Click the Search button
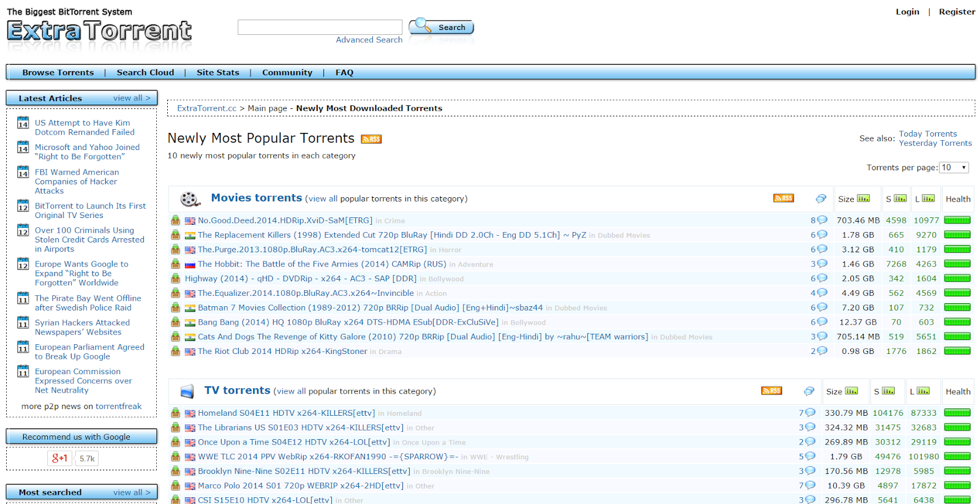This screenshot has height=504, width=980. coord(442,27)
